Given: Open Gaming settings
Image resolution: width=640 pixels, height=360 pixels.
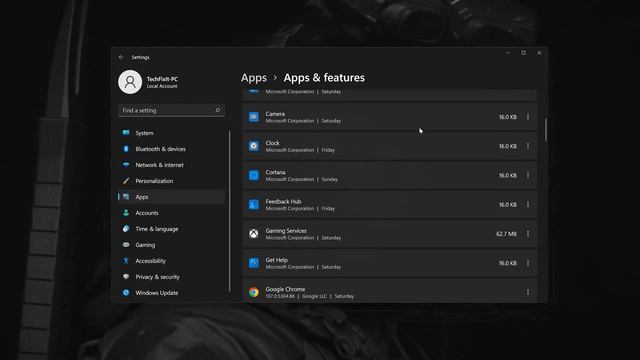Looking at the screenshot, I should click(x=171, y=245).
